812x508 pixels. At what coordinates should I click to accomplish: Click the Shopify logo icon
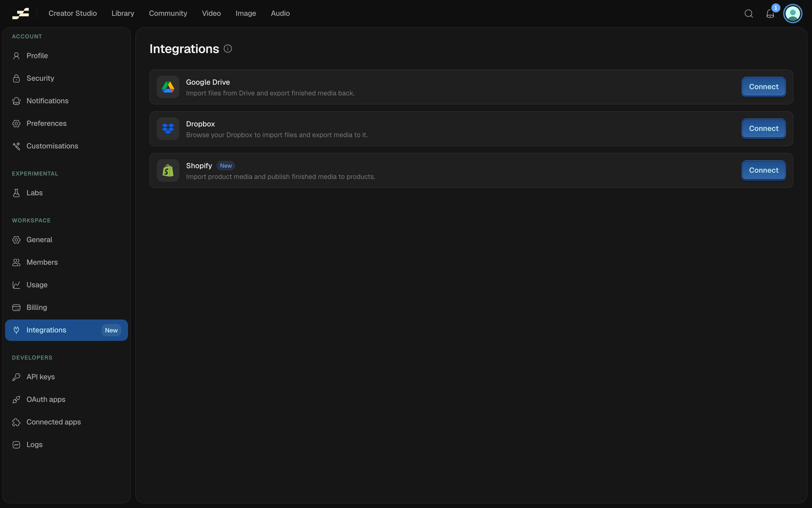(168, 170)
